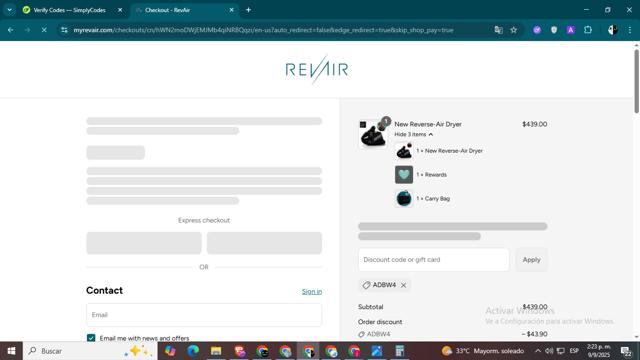The width and height of the screenshot is (640, 360).
Task: Open File Explorer from the taskbar
Action: [216, 351]
